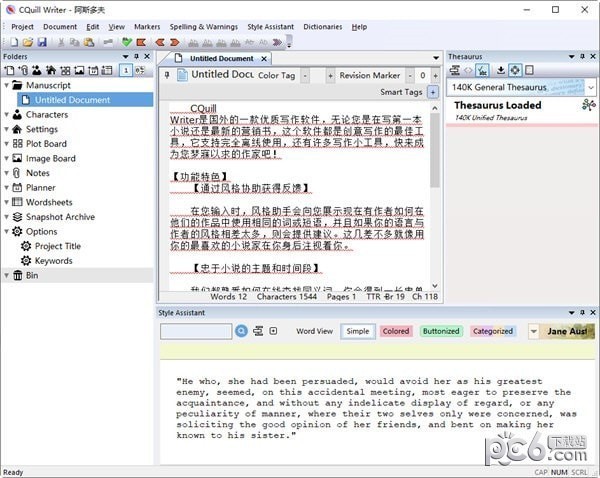The height and width of the screenshot is (478, 600).
Task: Click the Thesaurus download icon
Action: pos(501,70)
